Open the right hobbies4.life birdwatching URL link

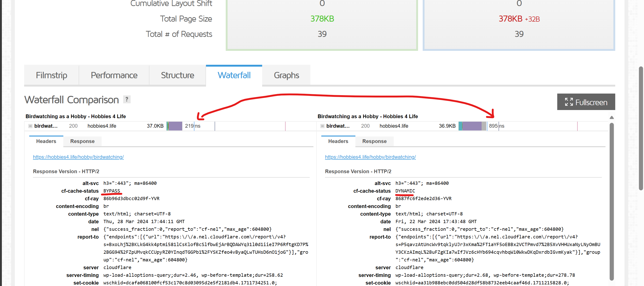tap(370, 157)
